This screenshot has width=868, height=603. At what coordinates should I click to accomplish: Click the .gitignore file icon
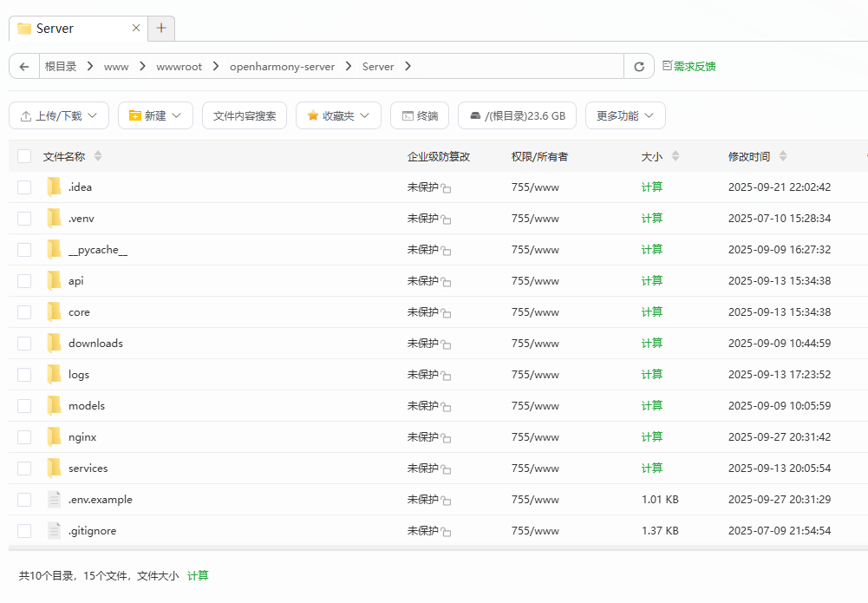coord(54,530)
